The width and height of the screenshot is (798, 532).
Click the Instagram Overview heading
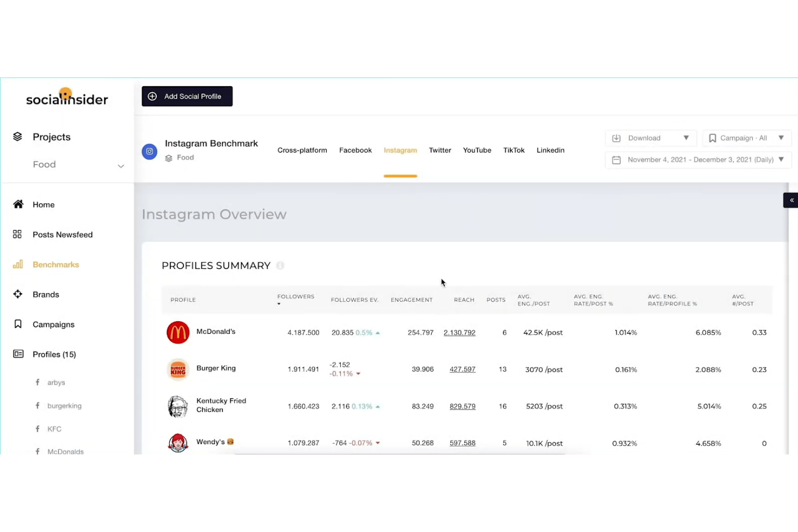pos(214,214)
